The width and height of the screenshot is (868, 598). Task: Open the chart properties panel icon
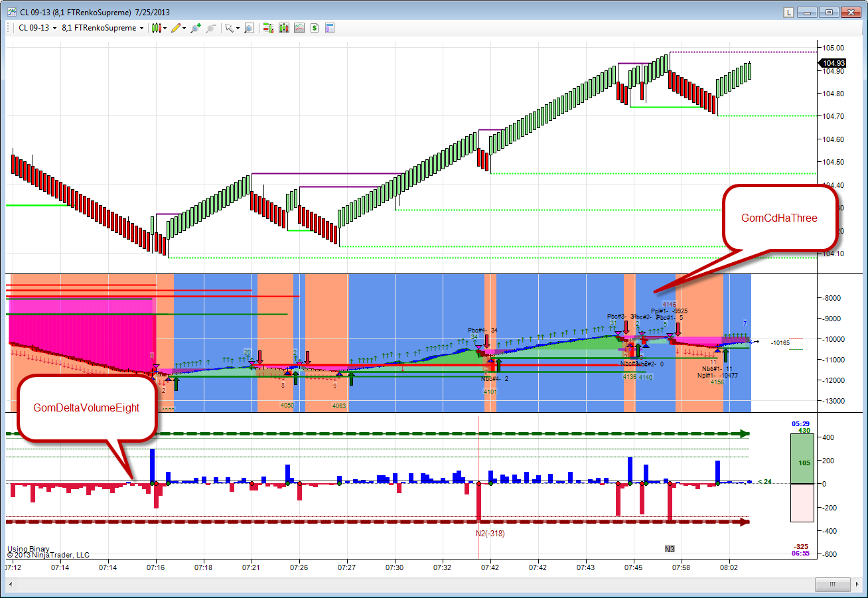pos(329,28)
